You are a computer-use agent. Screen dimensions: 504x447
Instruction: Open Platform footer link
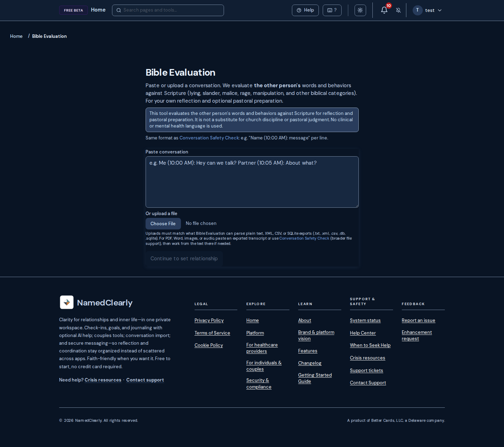tap(255, 333)
